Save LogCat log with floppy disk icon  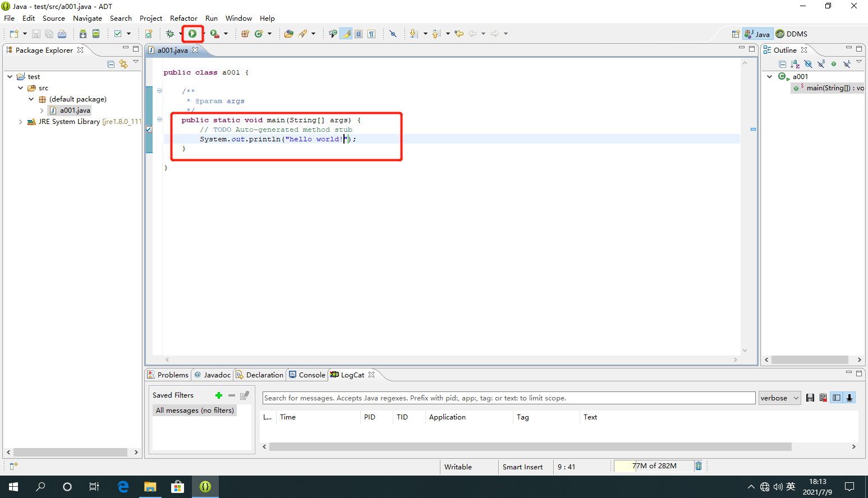pyautogui.click(x=810, y=398)
